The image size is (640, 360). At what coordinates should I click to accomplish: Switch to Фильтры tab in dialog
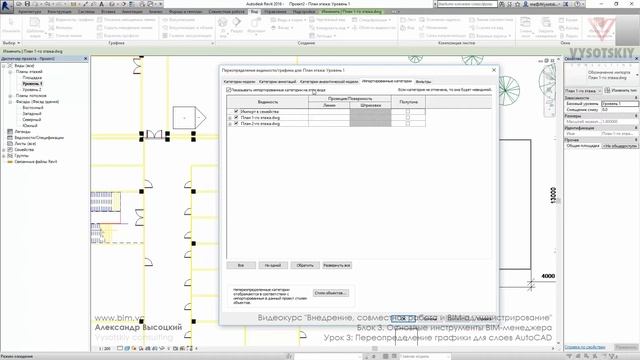pyautogui.click(x=423, y=82)
